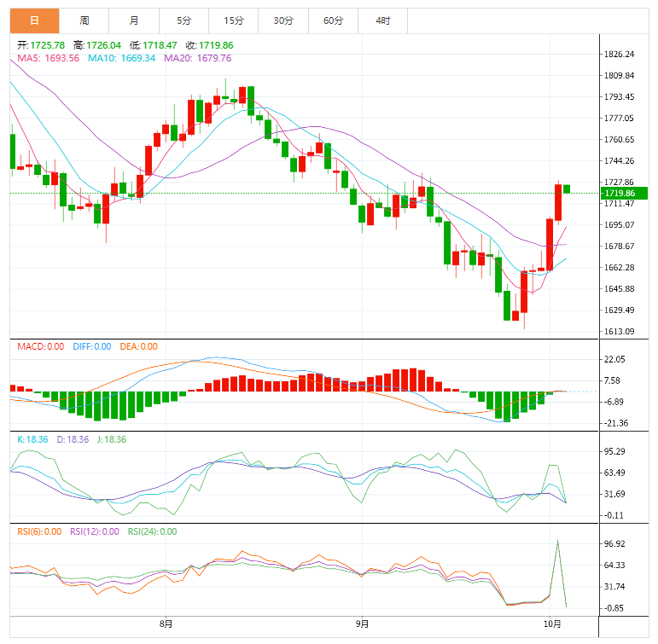Click the opening price 开:1725.78
Screen dimensions: 658x644
[x=41, y=45]
